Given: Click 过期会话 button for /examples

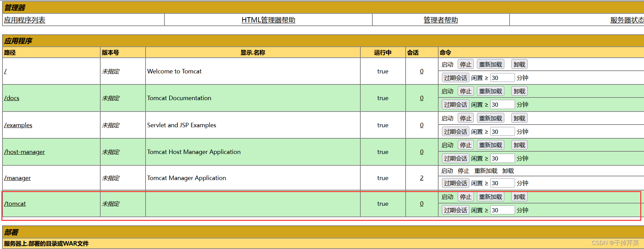Looking at the screenshot, I should 455,132.
